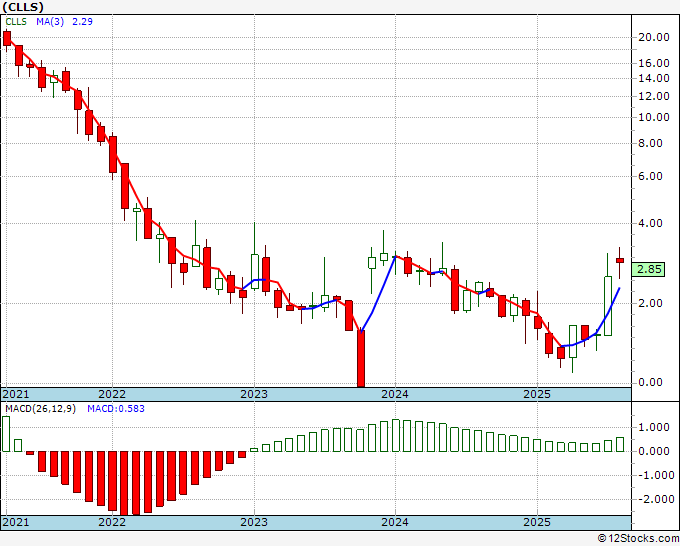Image resolution: width=680 pixels, height=546 pixels.
Task: Click the first red candle near 20.00
Action: point(7,39)
